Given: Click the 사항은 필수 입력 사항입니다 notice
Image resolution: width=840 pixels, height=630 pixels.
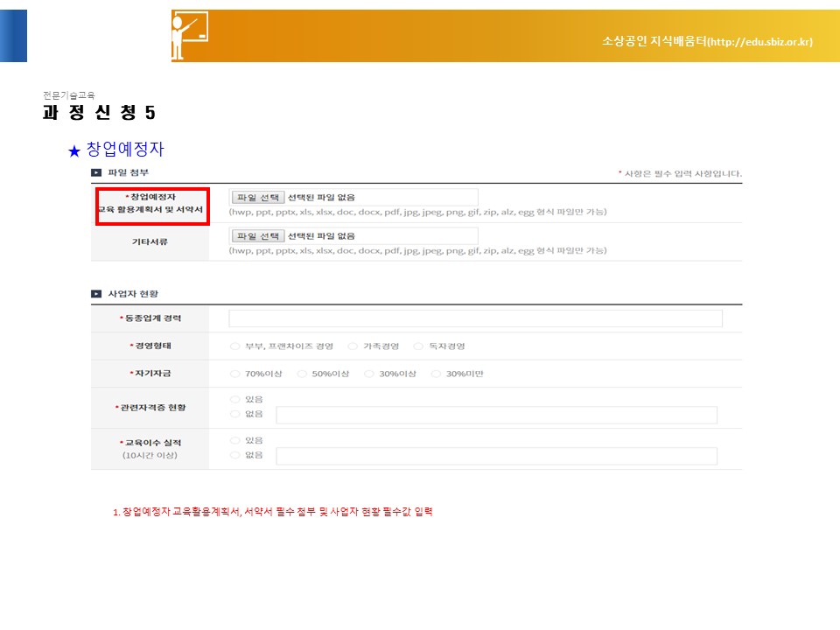Looking at the screenshot, I should click(x=681, y=173).
